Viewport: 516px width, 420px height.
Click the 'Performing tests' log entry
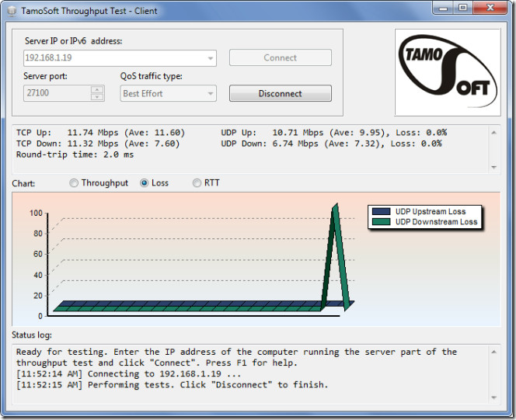click(x=172, y=385)
